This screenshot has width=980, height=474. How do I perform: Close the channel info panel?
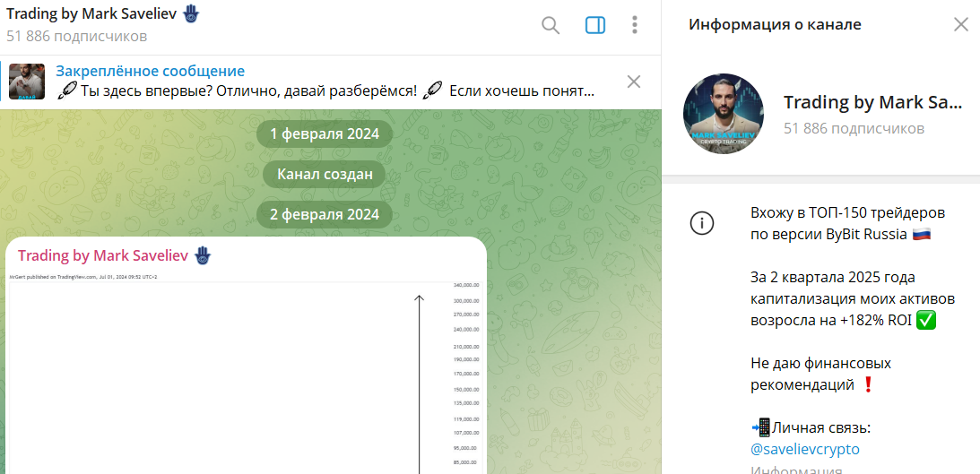point(960,25)
